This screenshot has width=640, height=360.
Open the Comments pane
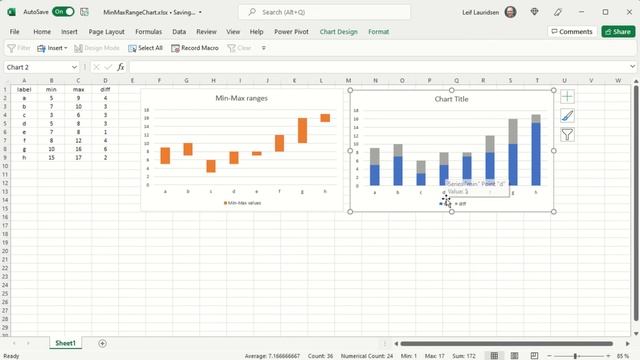pyautogui.click(x=571, y=31)
